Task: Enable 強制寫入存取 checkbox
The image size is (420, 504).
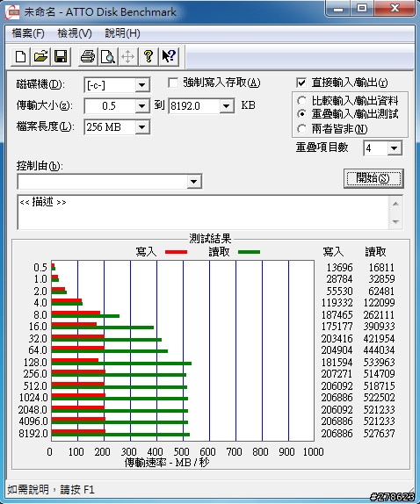Action: [173, 83]
